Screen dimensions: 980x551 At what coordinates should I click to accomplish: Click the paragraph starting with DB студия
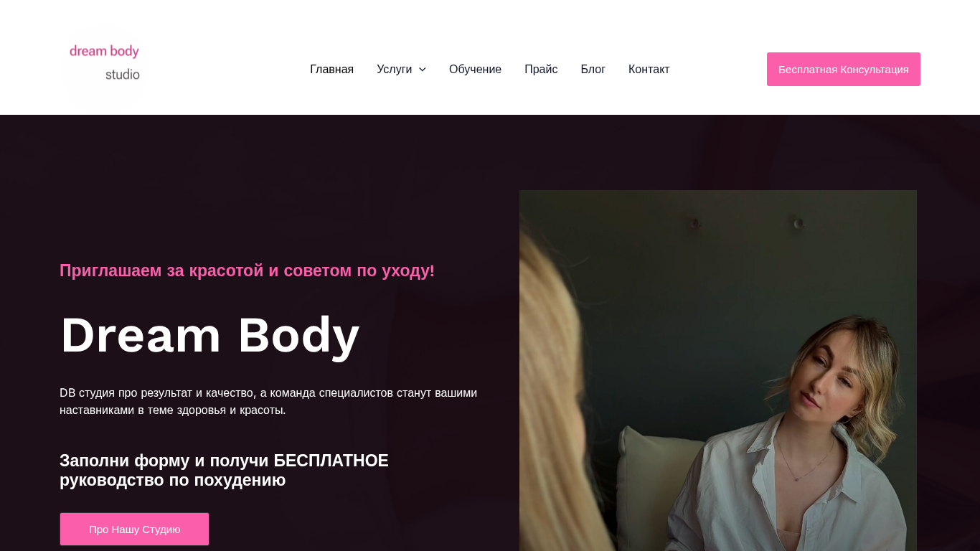(x=268, y=402)
